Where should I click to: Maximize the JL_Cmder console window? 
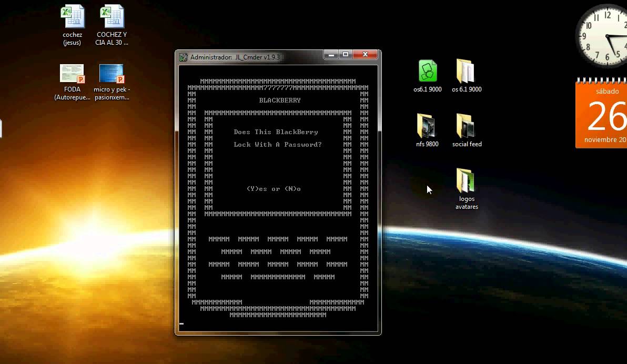coord(346,55)
